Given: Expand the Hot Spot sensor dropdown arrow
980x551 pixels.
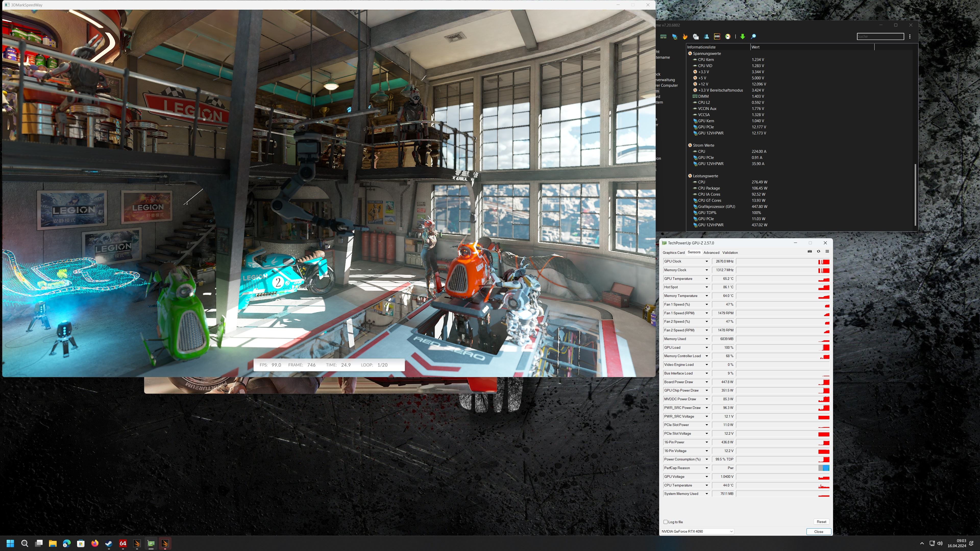Looking at the screenshot, I should pyautogui.click(x=706, y=287).
